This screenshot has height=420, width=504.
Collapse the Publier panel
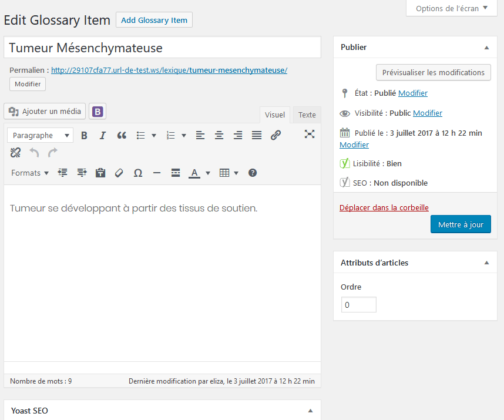pyautogui.click(x=486, y=48)
